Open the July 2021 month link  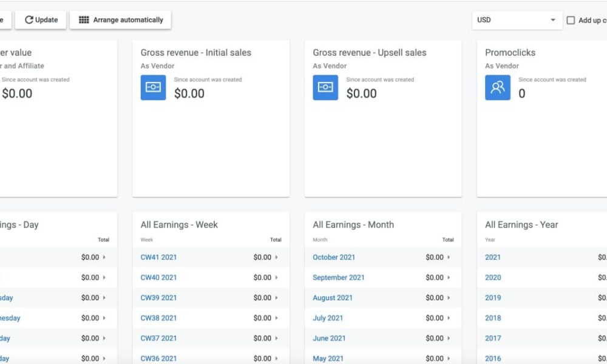click(x=328, y=318)
